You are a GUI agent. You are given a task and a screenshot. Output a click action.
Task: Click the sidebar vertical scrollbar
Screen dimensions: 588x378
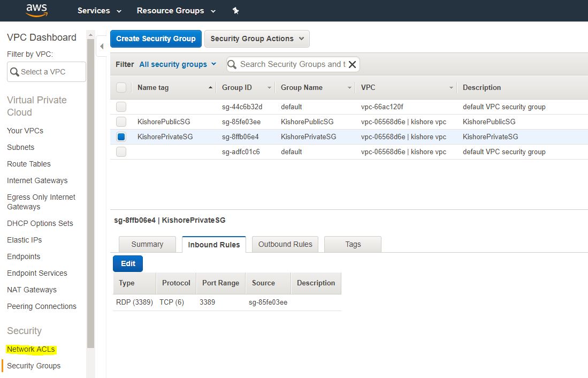tap(90, 193)
